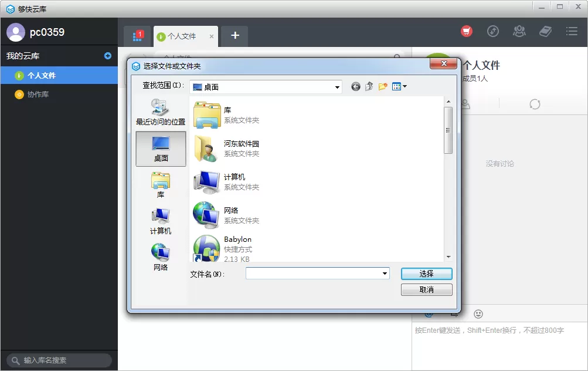Select the Babylon shortcut in file list
Viewport: 588px width, 371px height.
tap(223, 248)
